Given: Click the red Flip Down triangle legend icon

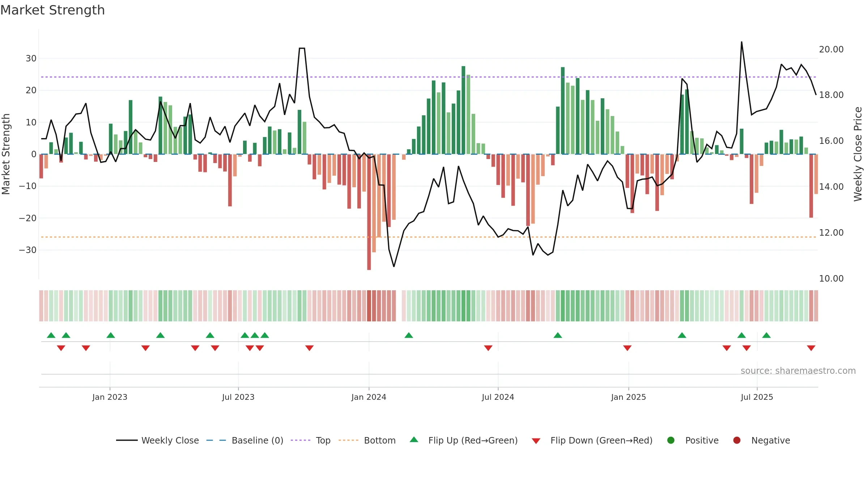Looking at the screenshot, I should pyautogui.click(x=536, y=441).
